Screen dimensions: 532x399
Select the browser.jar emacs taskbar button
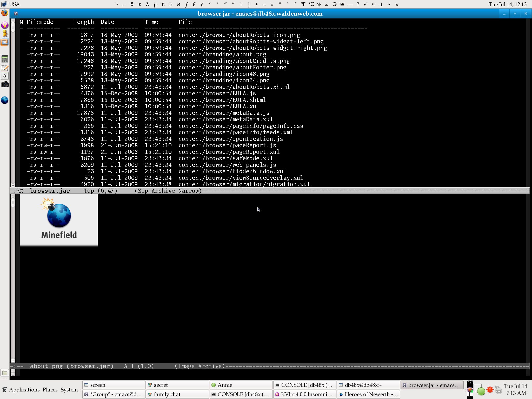[432, 385]
